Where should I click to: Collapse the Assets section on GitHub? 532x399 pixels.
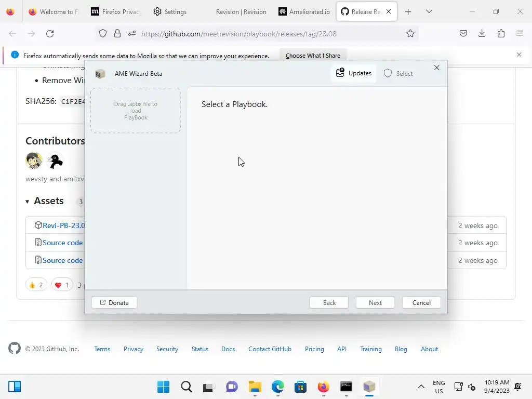[x=45, y=201]
